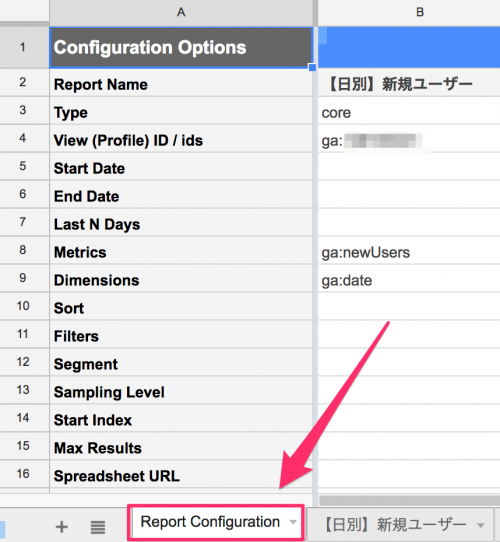Click the horizontal scrollbar below the grid

point(409,500)
